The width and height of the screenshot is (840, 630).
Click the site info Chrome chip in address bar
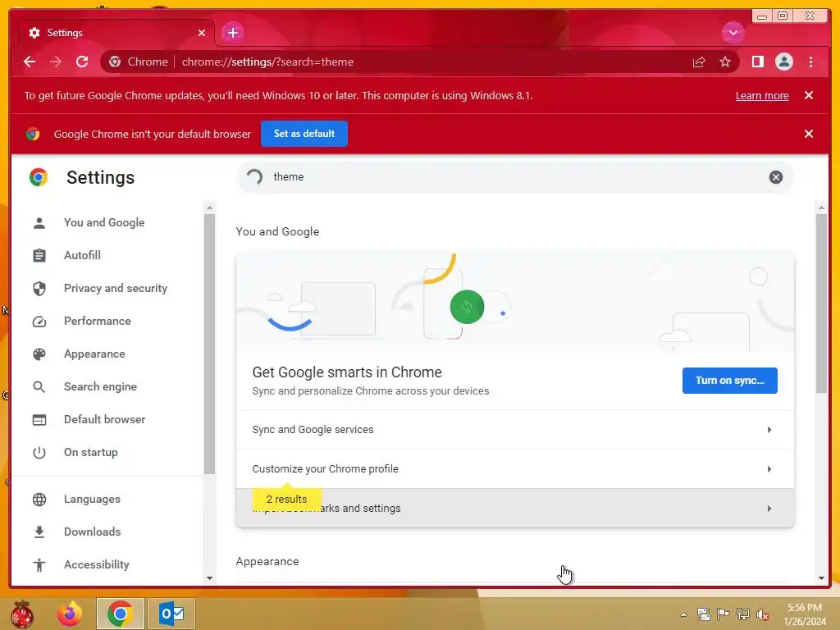click(138, 62)
